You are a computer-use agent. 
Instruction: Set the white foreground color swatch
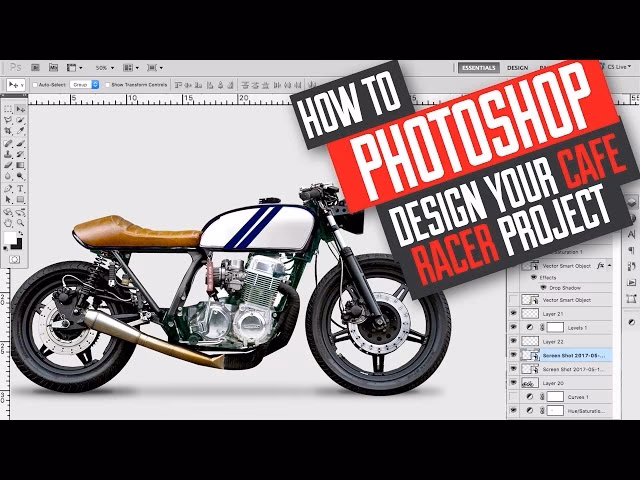pos(10,238)
